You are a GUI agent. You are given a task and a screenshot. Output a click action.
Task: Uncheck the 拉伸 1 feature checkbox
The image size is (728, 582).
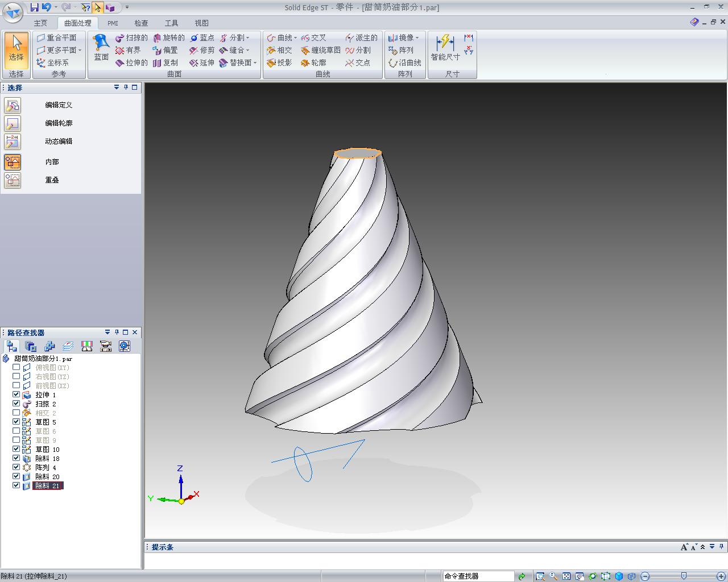pos(16,394)
